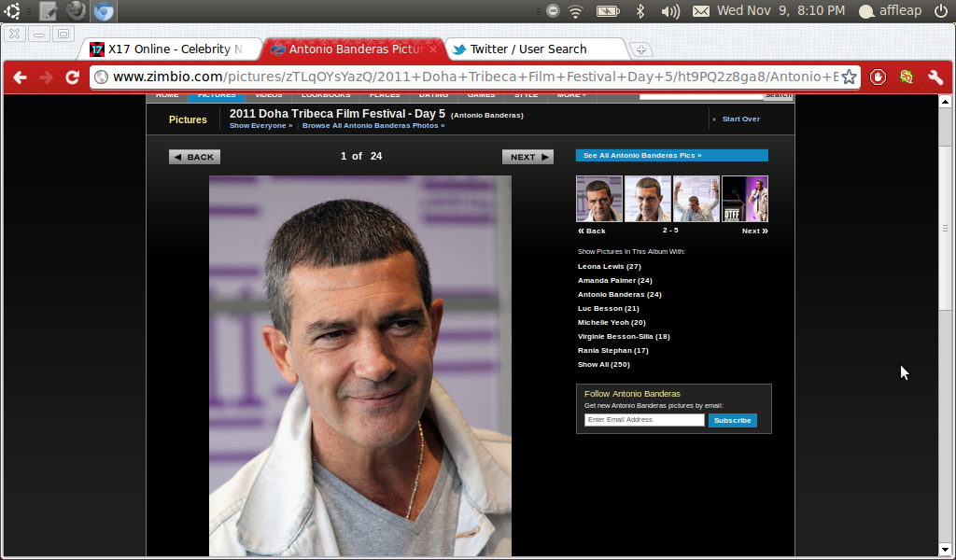The width and height of the screenshot is (956, 560).
Task: Open the wrench settings menu
Action: coord(935,77)
